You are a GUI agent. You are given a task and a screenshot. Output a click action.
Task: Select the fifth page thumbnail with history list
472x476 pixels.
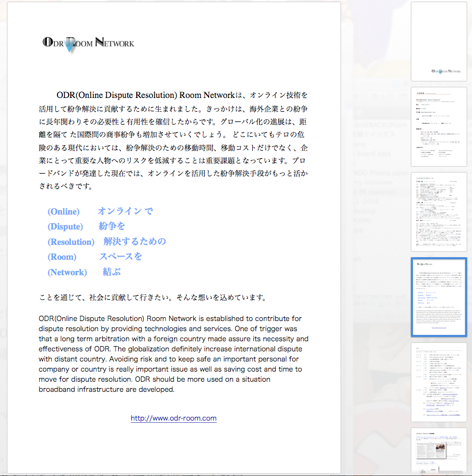(x=438, y=382)
